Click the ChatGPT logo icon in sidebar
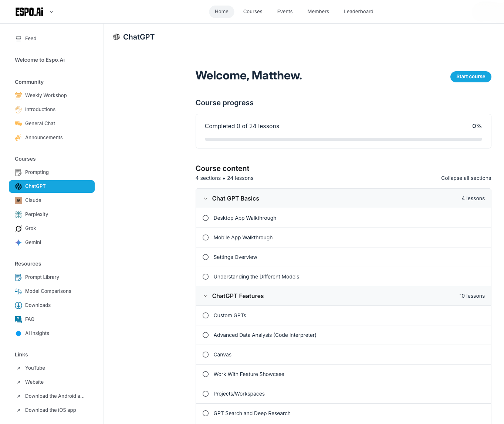The width and height of the screenshot is (504, 424). click(x=18, y=187)
